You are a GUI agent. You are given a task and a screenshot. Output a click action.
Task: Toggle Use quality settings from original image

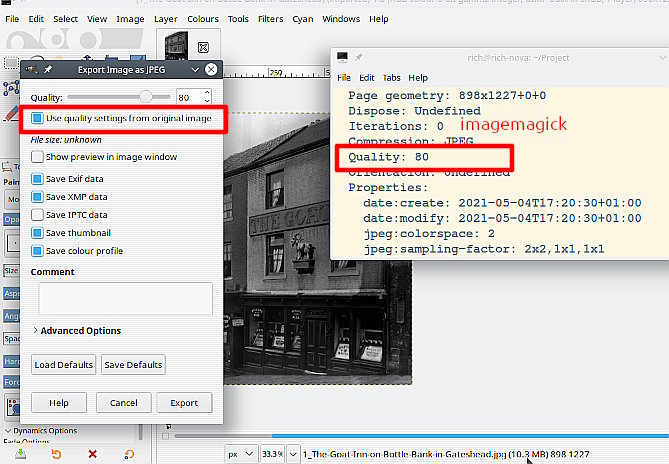click(x=37, y=119)
